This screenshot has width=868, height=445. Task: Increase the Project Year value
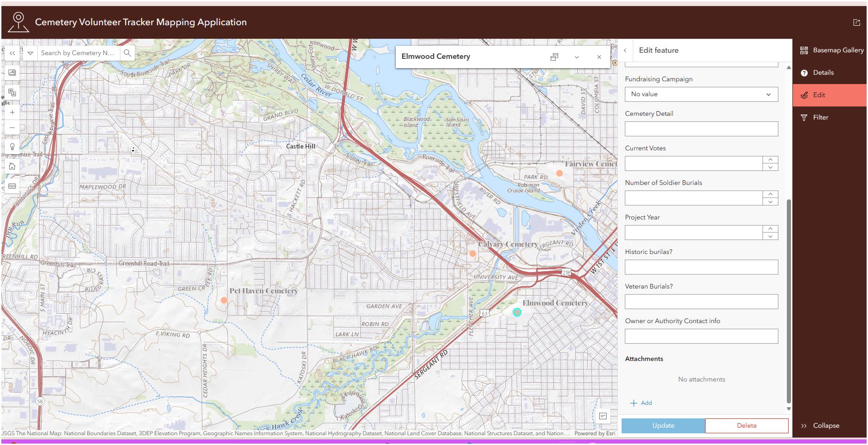pos(770,229)
